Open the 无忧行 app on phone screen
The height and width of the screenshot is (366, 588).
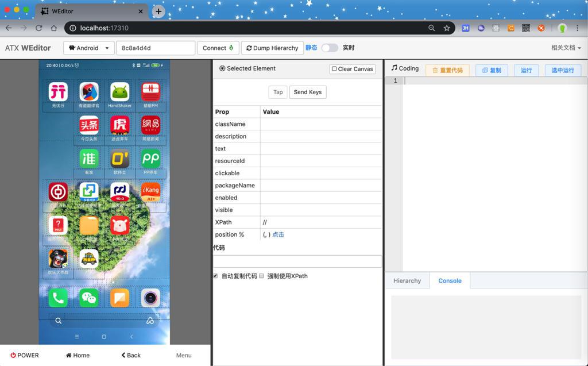[58, 92]
